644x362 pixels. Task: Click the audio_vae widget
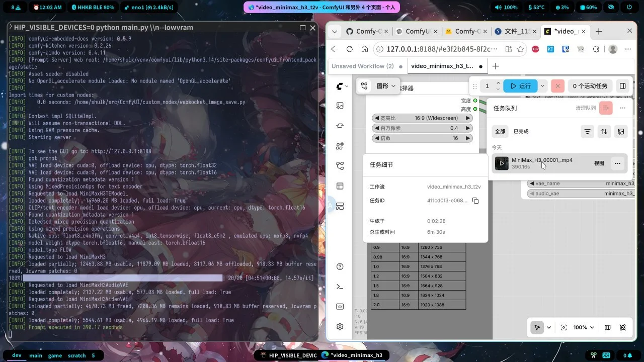pos(581,194)
